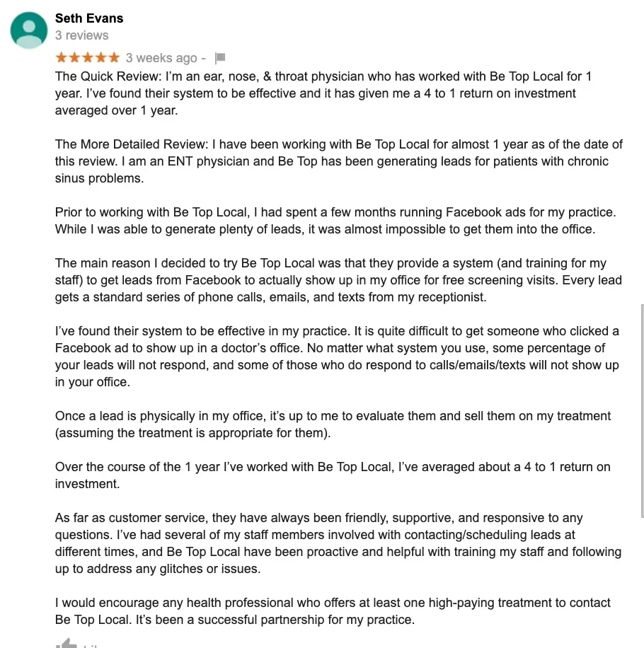This screenshot has height=648, width=644.
Task: Flag this review as inappropriate
Action: [220, 58]
